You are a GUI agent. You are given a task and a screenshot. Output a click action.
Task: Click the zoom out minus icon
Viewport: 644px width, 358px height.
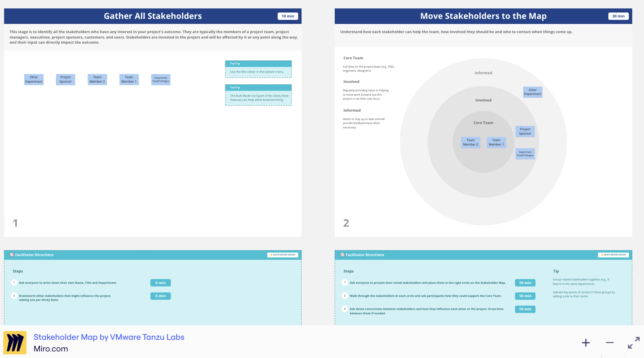[609, 342]
